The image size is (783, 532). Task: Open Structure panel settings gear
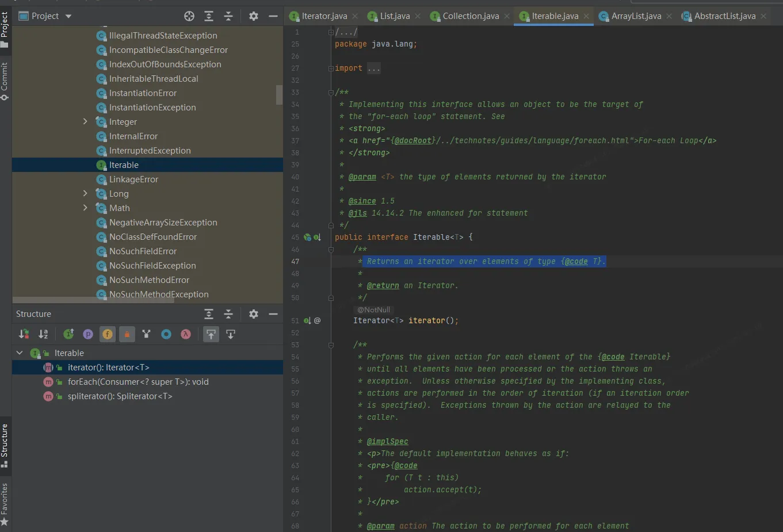254,314
